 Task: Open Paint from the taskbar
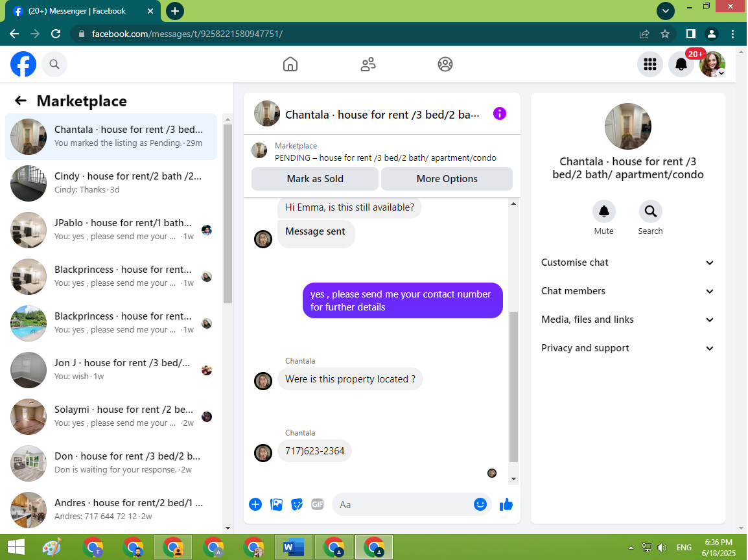click(x=51, y=547)
